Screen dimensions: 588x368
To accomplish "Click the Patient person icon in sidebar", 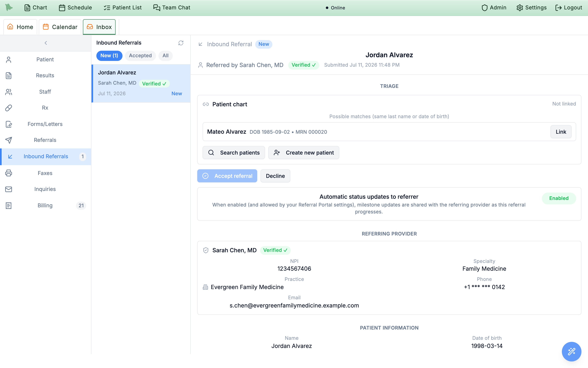I will click(x=9, y=60).
